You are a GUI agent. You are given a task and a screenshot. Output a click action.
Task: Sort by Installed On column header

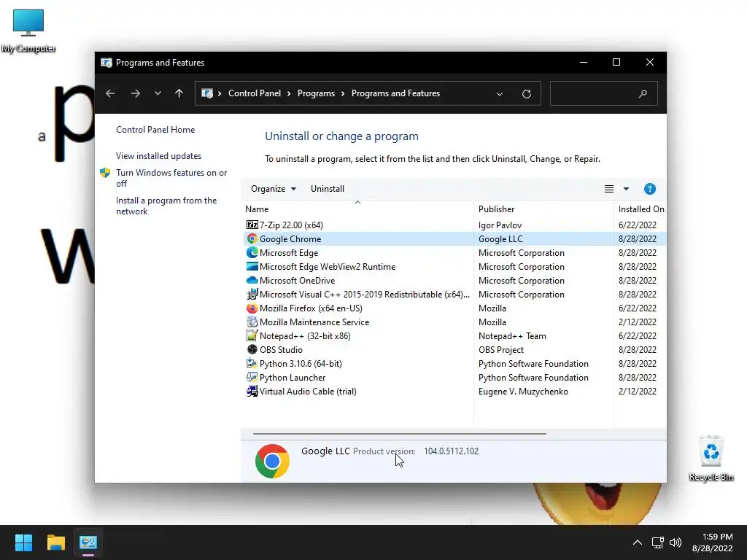pyautogui.click(x=640, y=209)
